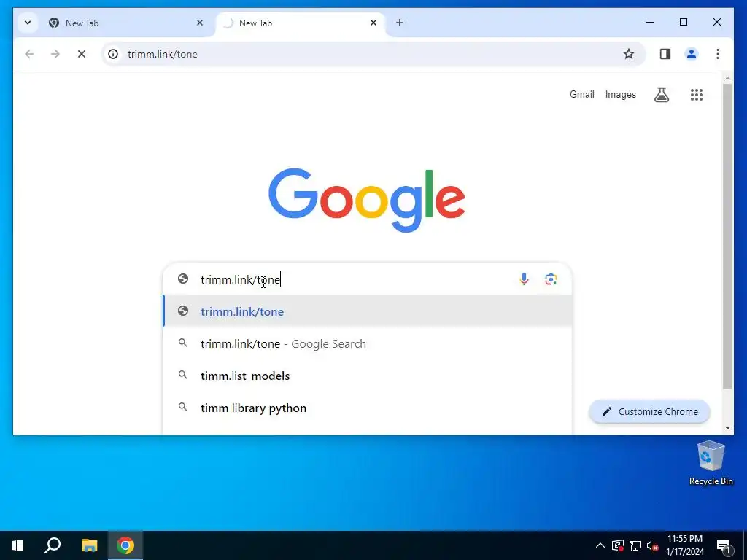
Task: Open the notification center icon
Action: (x=724, y=545)
